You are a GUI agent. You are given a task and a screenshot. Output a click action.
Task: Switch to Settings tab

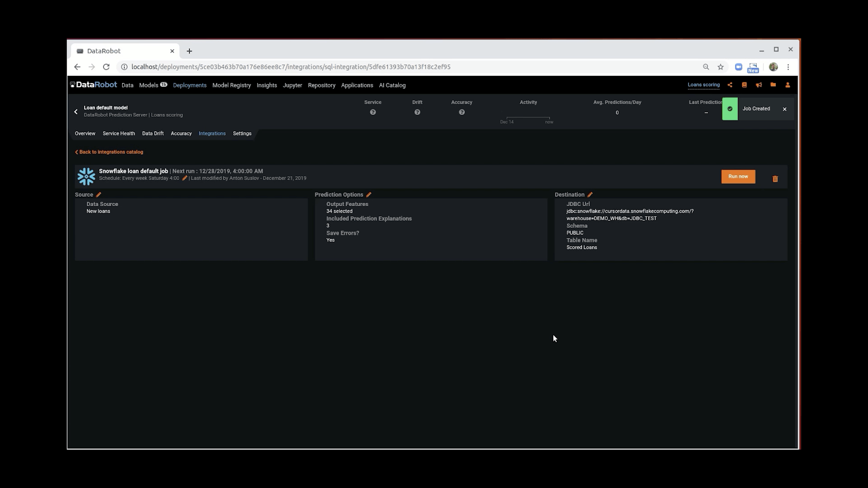click(x=242, y=133)
